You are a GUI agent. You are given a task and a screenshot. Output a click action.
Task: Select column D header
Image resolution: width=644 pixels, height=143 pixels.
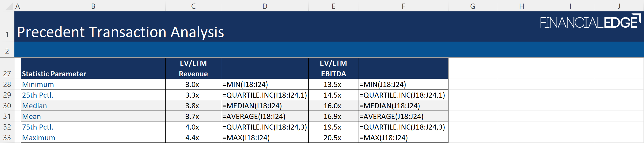tap(265, 6)
